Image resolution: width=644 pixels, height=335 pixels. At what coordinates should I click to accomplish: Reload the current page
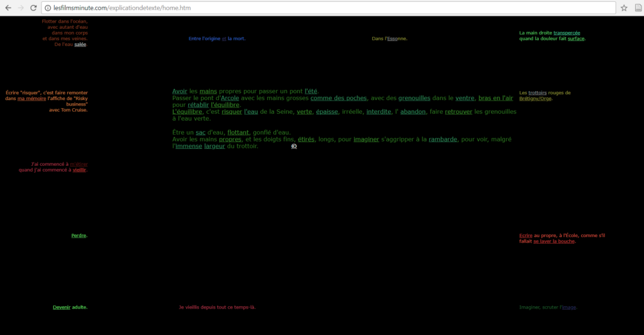pyautogui.click(x=33, y=8)
